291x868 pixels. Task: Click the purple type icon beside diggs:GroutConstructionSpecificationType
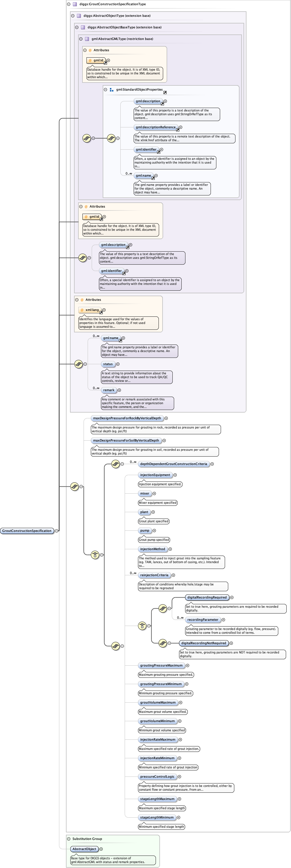(x=75, y=4)
